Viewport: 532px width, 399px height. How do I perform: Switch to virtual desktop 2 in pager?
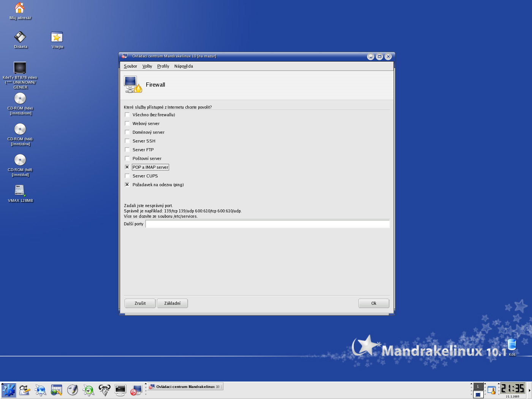[478, 394]
